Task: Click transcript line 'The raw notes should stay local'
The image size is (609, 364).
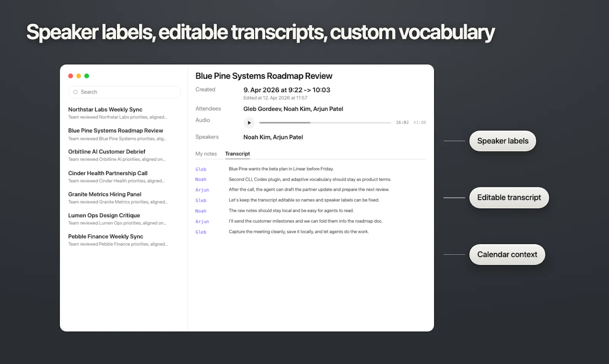Action: 291,210
